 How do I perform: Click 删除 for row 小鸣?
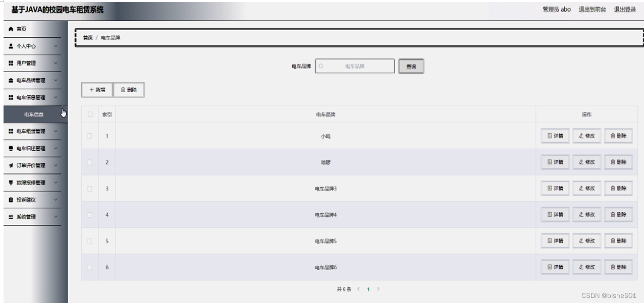tap(618, 136)
